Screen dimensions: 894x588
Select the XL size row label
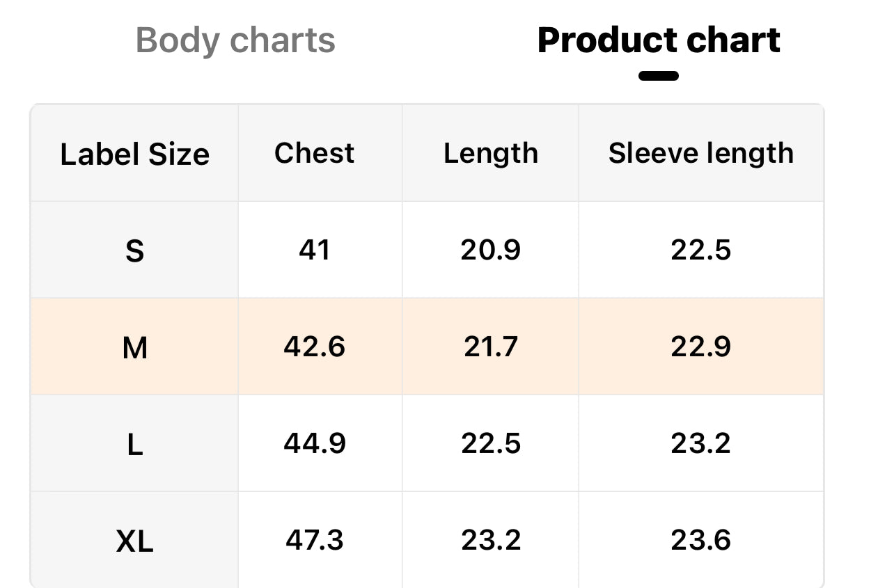(x=134, y=540)
